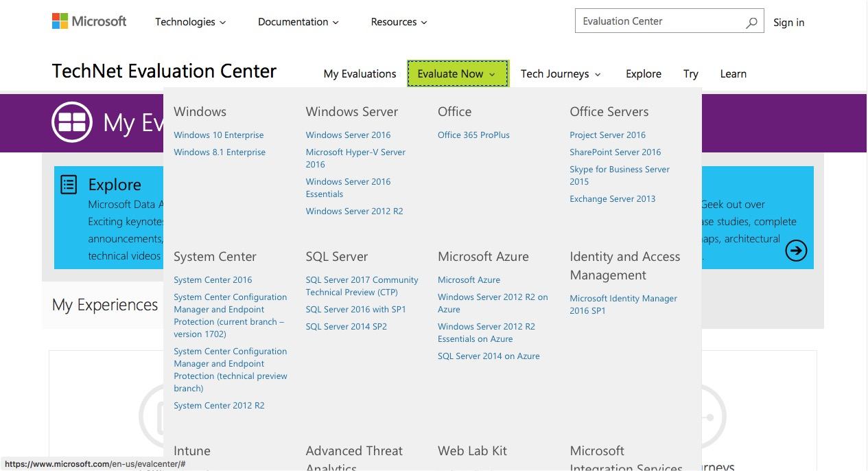Open Microsoft Identity Manager 2016 SP1
This screenshot has width=868, height=471.
624,305
